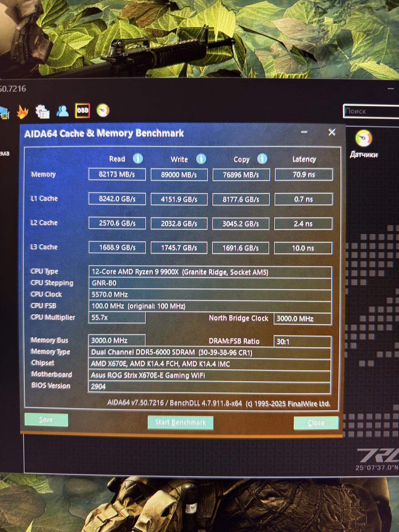Click CPU Type field showing Ryzen 9 9900X
The height and width of the screenshot is (532, 399).
[x=210, y=272]
